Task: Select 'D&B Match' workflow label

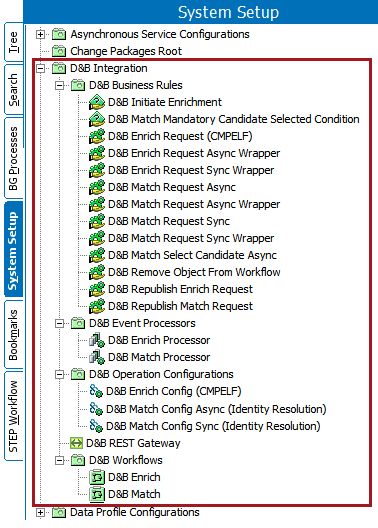Action: pos(134,494)
